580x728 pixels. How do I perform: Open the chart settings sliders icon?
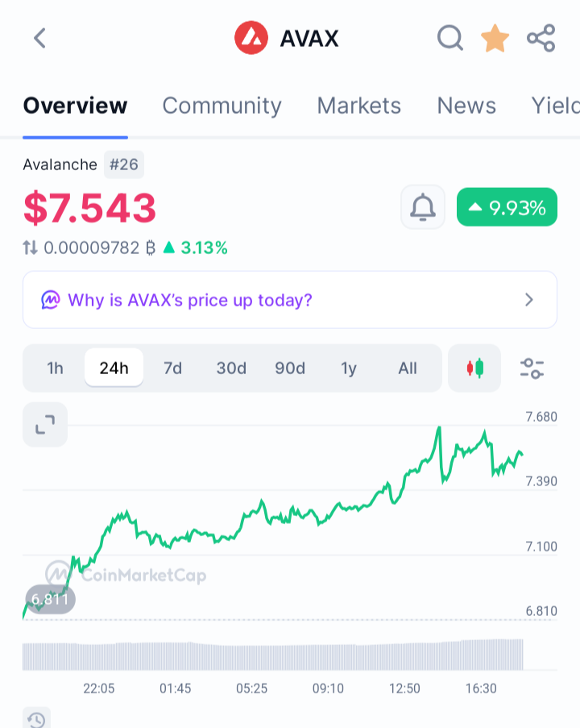pyautogui.click(x=532, y=368)
